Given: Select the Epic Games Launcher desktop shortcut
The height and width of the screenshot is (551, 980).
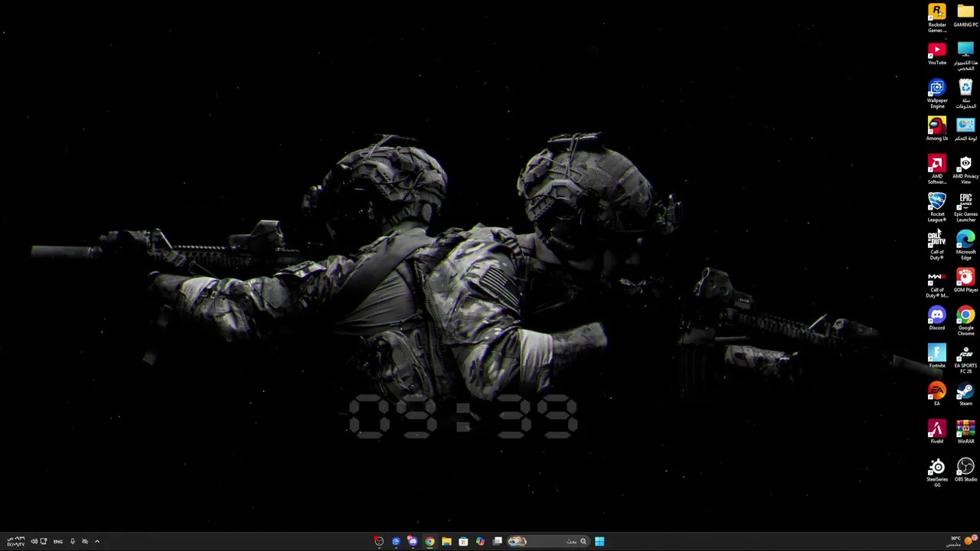Looking at the screenshot, I should 965,208.
